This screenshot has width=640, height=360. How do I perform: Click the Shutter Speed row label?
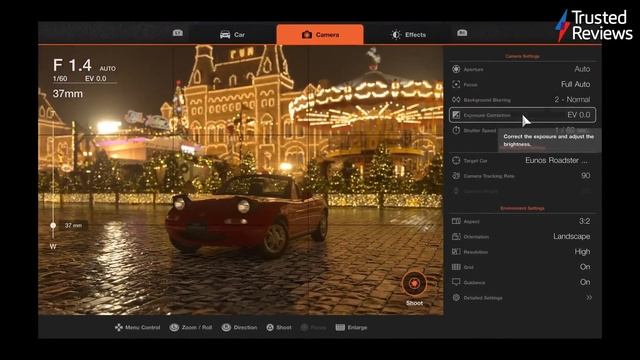click(x=480, y=131)
